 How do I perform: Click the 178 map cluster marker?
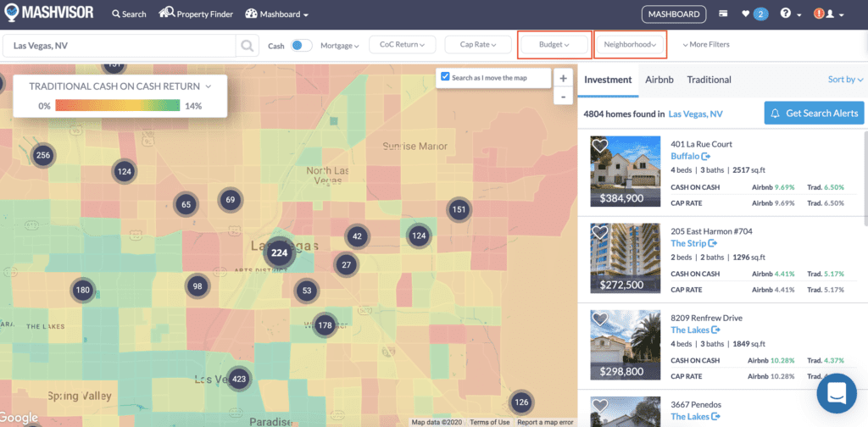325,325
